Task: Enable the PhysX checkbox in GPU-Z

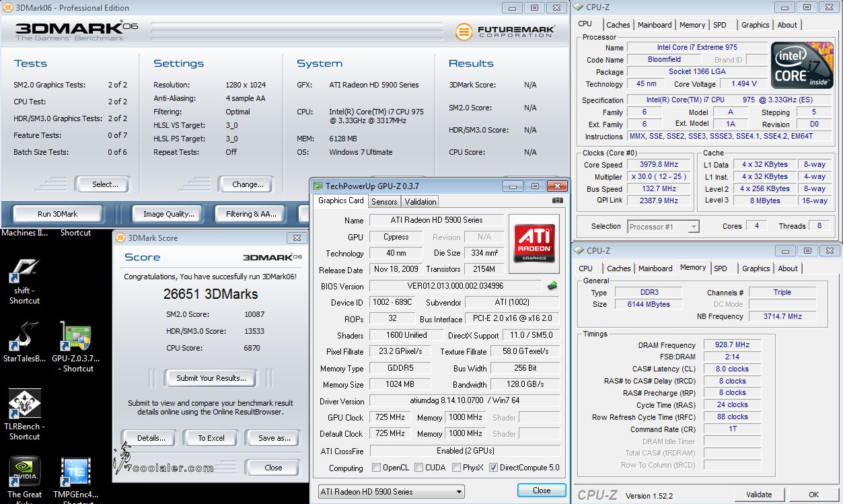Action: [457, 468]
